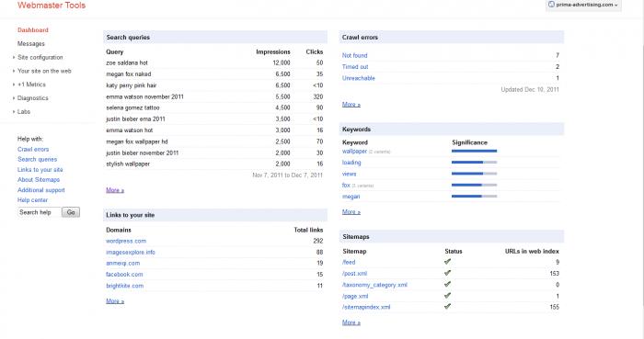644x339 pixels.
Task: Select query 'stylish wallpaper'
Action: tap(128, 164)
